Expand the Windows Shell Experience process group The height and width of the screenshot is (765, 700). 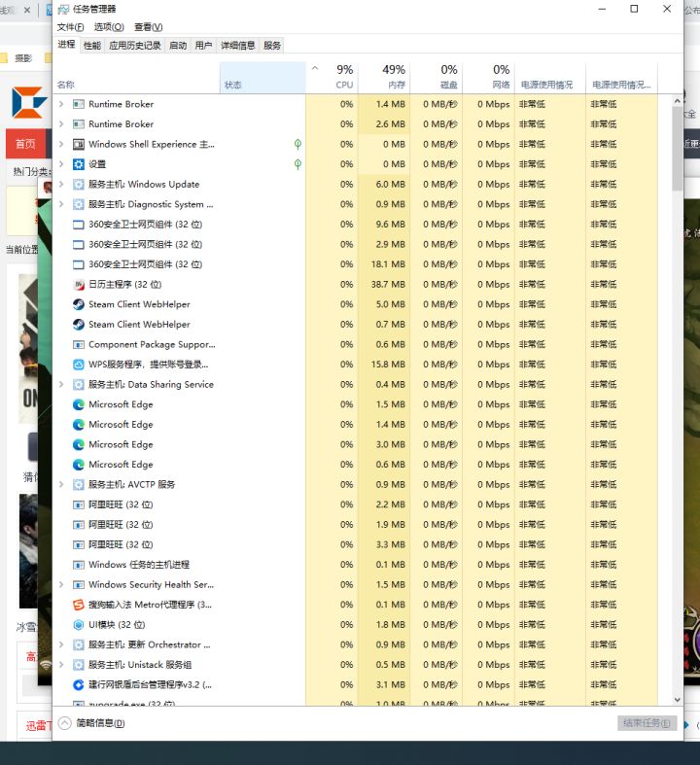(x=61, y=145)
